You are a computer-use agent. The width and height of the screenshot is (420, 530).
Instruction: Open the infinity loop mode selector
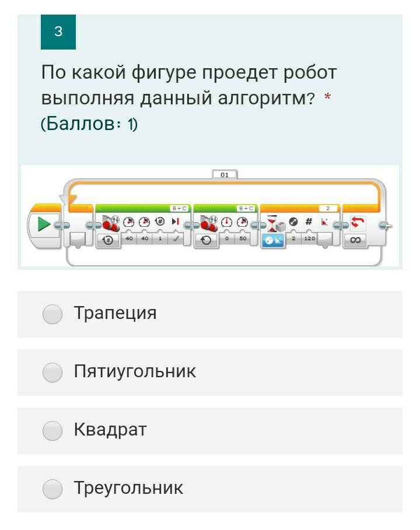[x=355, y=240]
